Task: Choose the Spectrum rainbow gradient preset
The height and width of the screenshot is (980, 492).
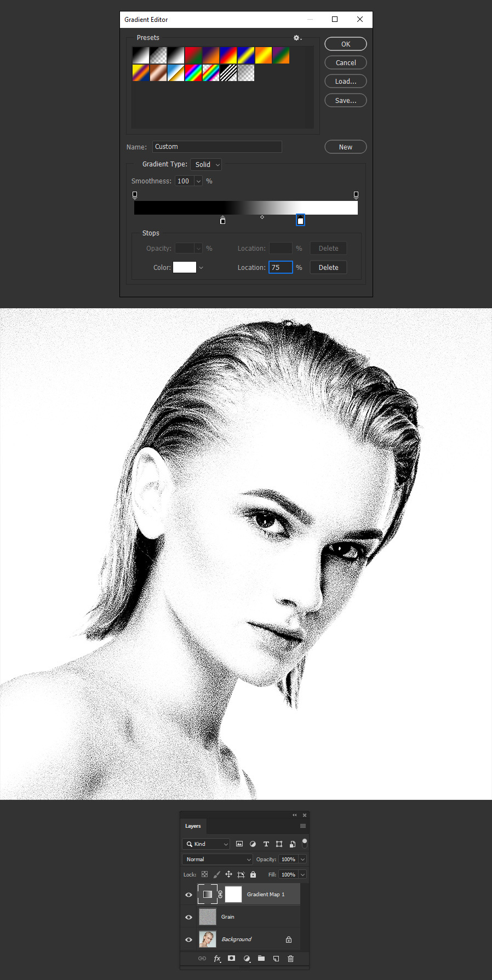Action: click(x=193, y=73)
